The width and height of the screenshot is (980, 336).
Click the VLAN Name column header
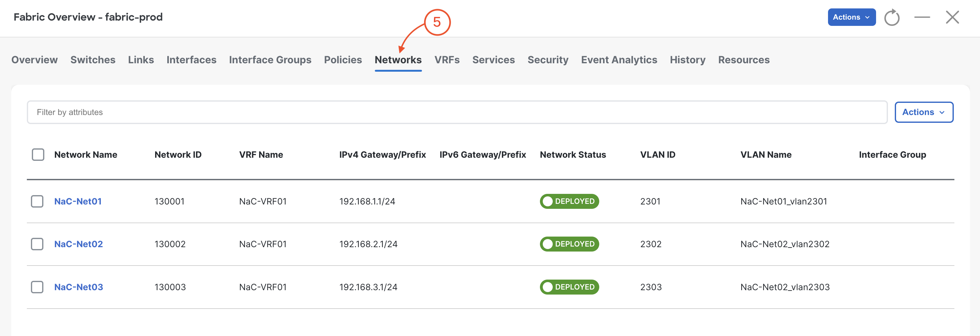coord(766,155)
